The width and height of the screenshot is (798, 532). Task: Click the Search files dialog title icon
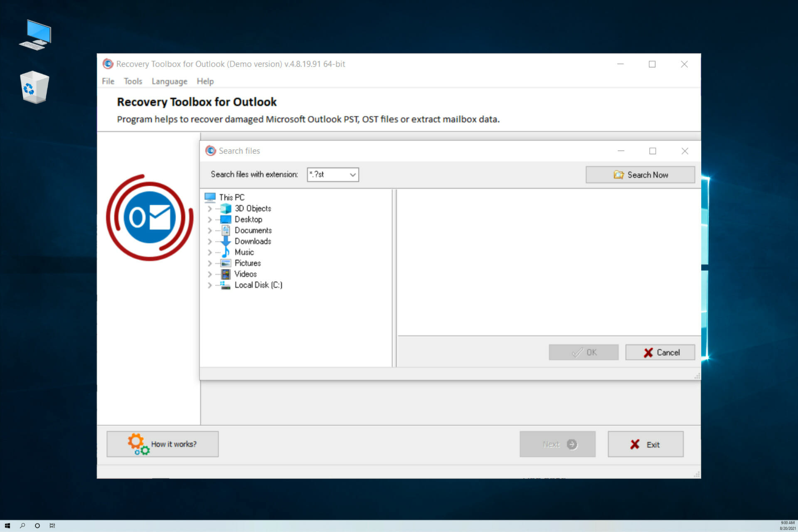point(211,150)
